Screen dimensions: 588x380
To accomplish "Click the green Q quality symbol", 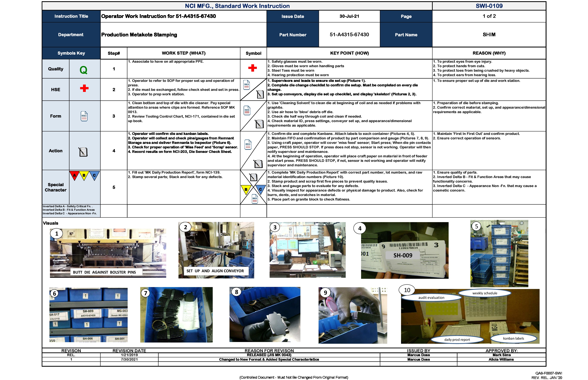I will pyautogui.click(x=84, y=69).
